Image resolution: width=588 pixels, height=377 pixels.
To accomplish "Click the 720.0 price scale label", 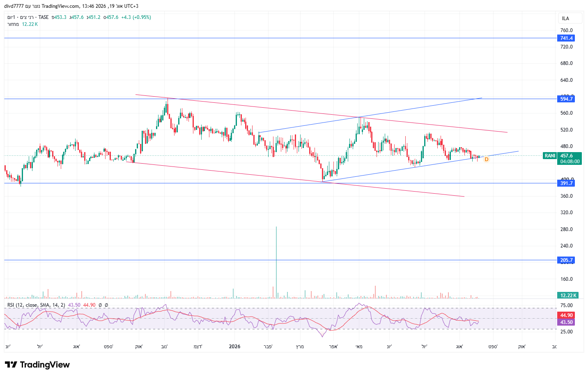I will (x=567, y=47).
